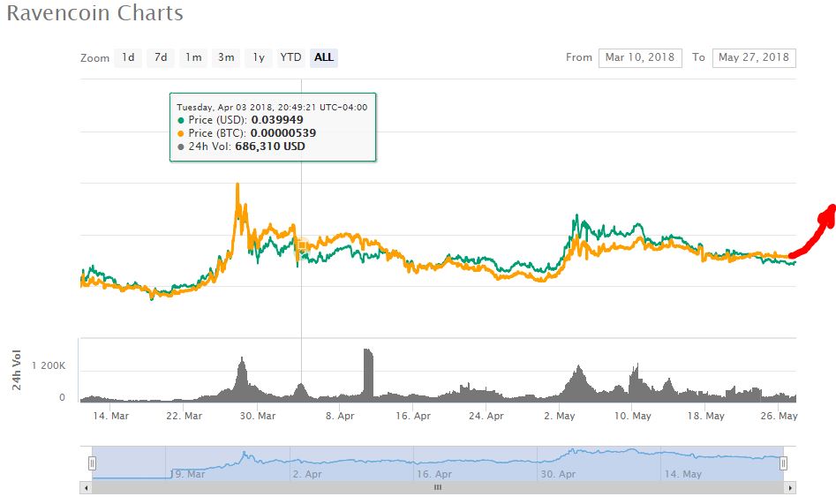Click the 2. May x-axis label
The width and height of the screenshot is (836, 504).
560,416
